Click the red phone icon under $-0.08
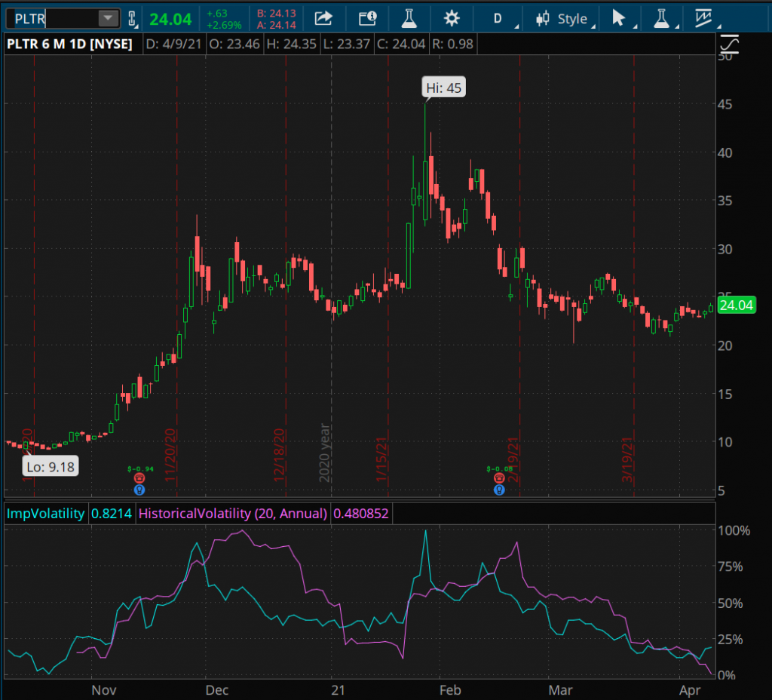Image resolution: width=772 pixels, height=700 pixels. [499, 478]
